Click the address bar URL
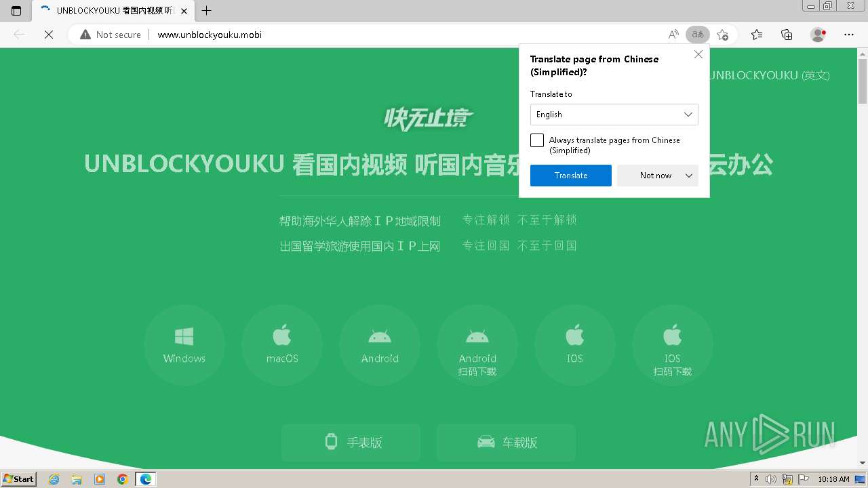Image resolution: width=868 pixels, height=488 pixels. click(x=210, y=35)
